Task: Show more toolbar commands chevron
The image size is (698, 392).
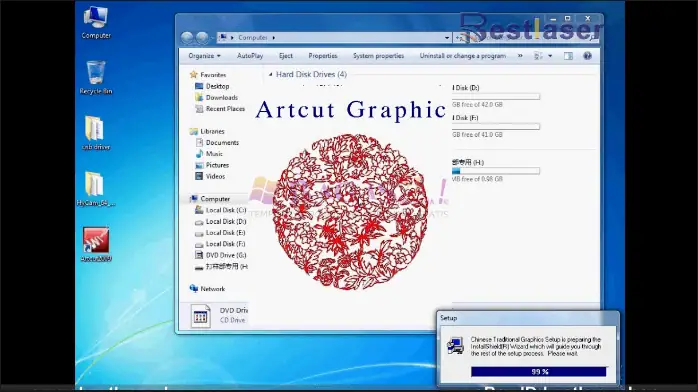Action: click(520, 56)
